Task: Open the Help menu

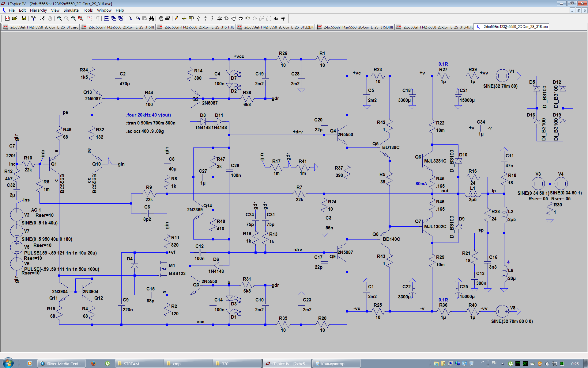Action: click(120, 10)
